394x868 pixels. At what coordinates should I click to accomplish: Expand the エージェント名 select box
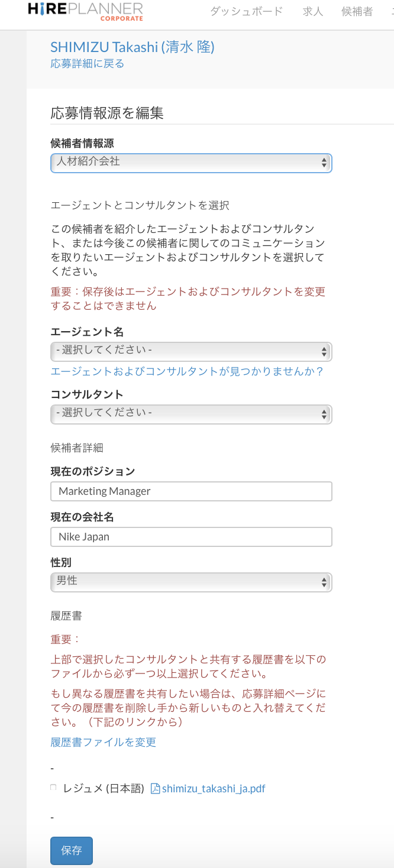pyautogui.click(x=190, y=351)
